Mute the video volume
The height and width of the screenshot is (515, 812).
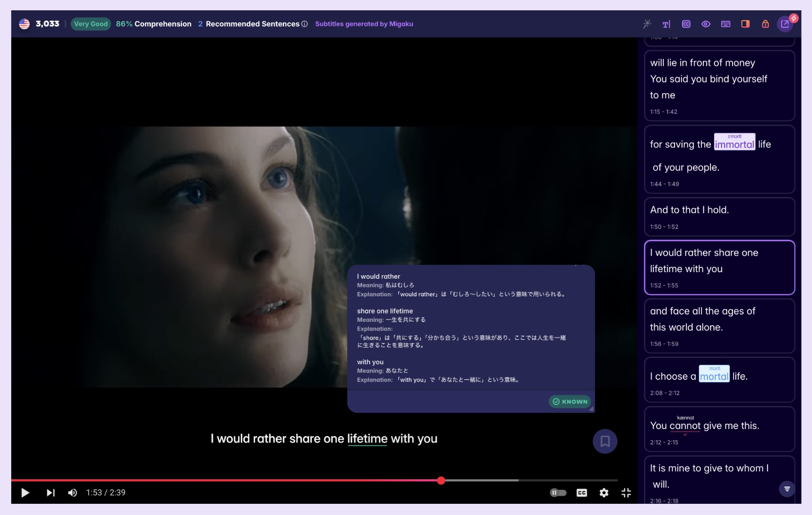(x=72, y=493)
